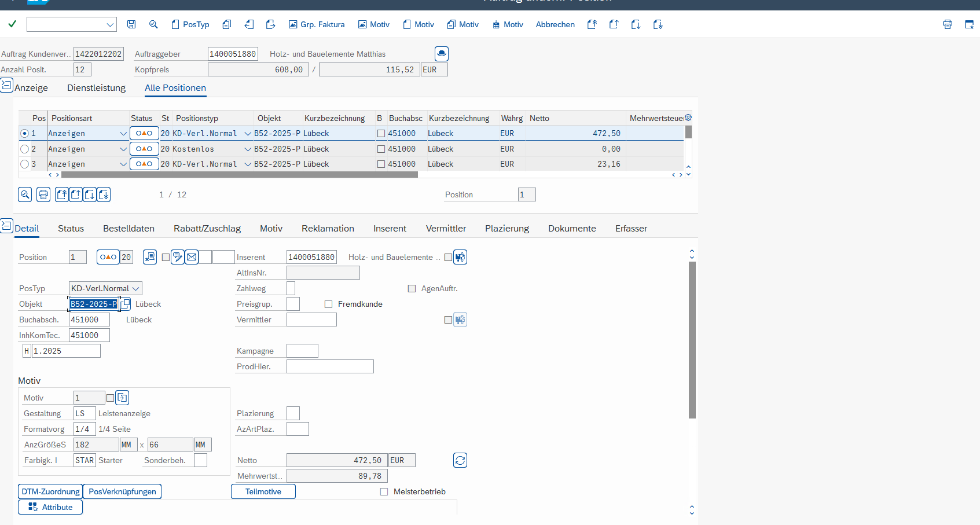Open the print icon in the top-right corner
The width and height of the screenshot is (980, 525).
pos(948,24)
